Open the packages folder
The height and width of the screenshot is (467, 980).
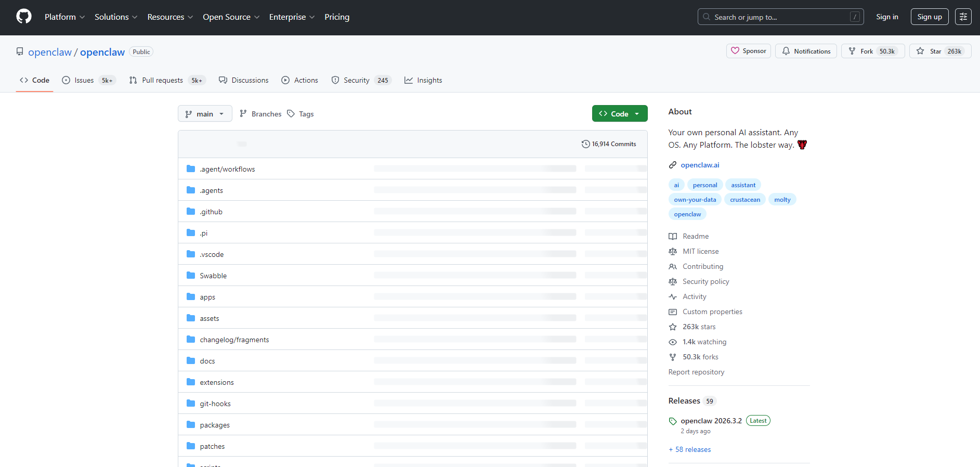[215, 425]
